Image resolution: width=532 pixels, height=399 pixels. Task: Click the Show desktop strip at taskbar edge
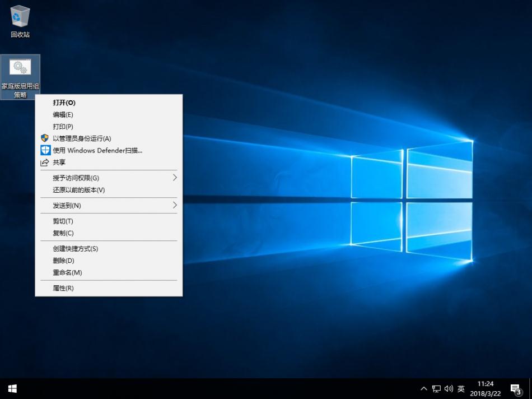pos(530,388)
